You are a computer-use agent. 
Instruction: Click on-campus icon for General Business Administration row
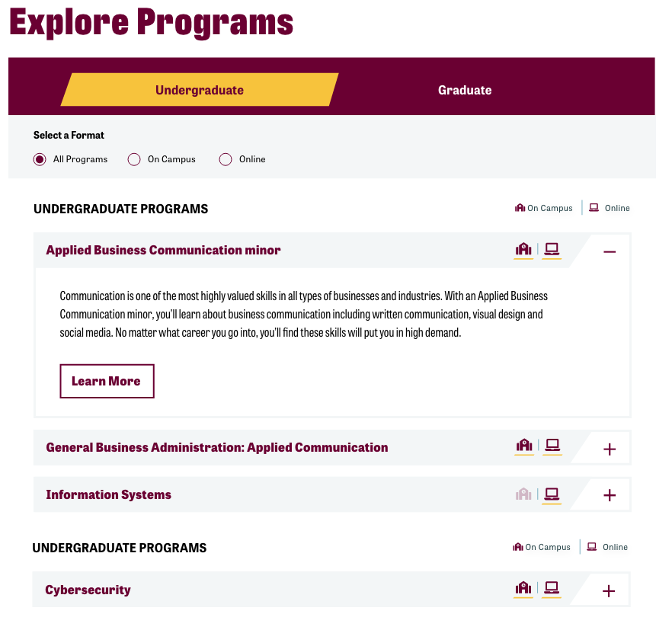(523, 446)
